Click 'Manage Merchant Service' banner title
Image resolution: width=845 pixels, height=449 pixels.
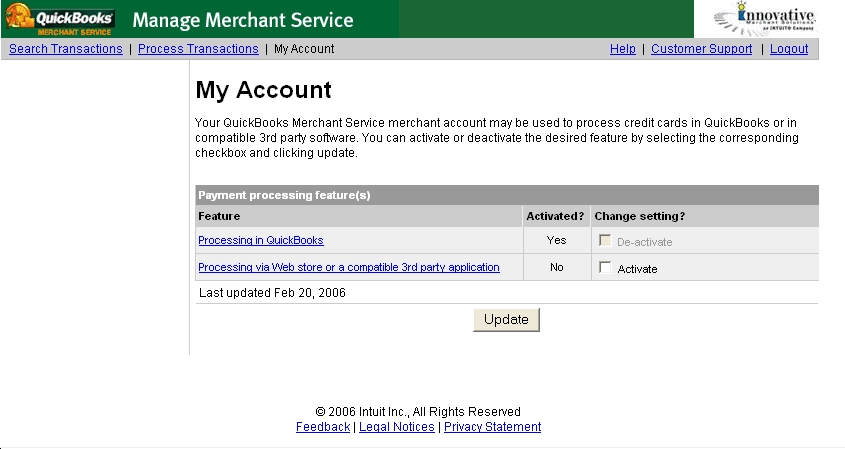point(243,20)
